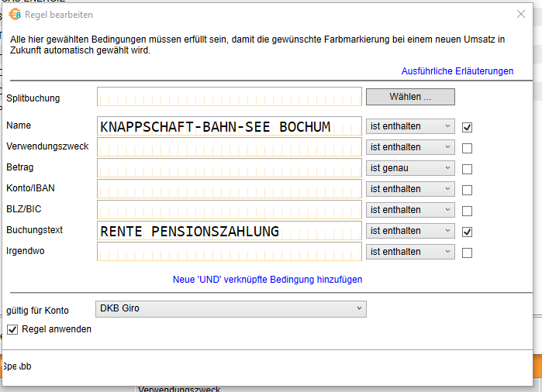The height and width of the screenshot is (392, 542).
Task: Enable the BLZ/BIC condition checkbox
Action: point(467,211)
